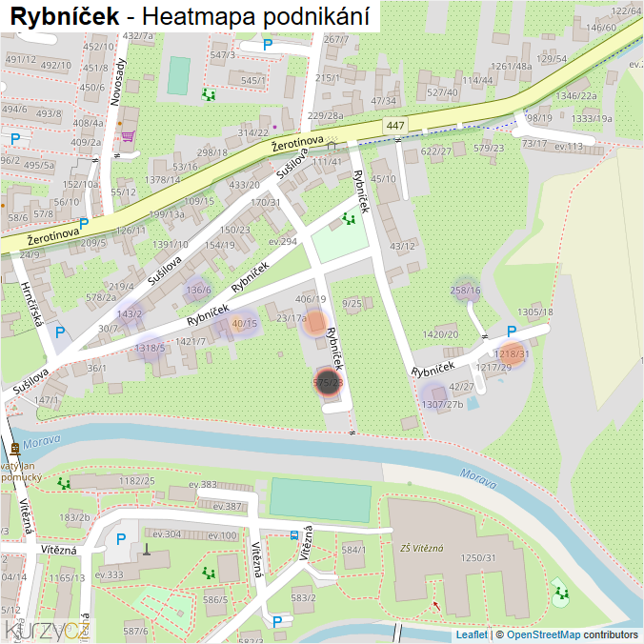
Task: Select the blue bus stop icon
Action: tap(294, 535)
